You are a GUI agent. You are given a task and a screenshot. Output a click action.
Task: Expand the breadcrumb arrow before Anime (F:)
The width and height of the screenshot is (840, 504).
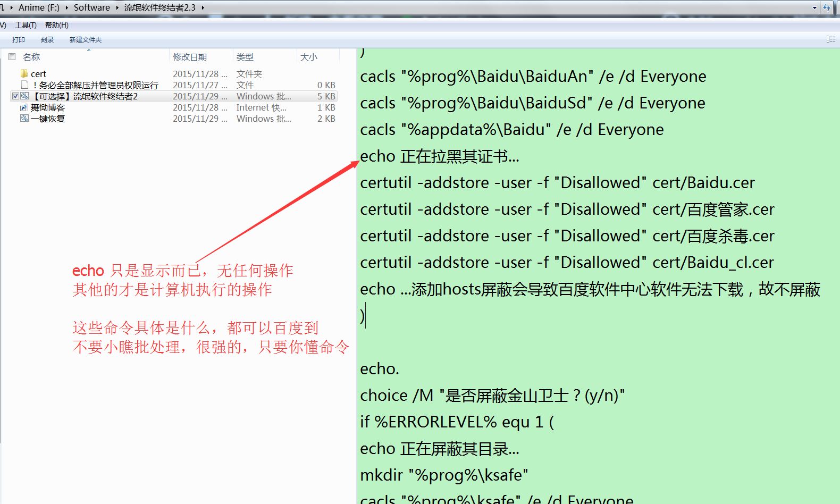click(x=11, y=7)
